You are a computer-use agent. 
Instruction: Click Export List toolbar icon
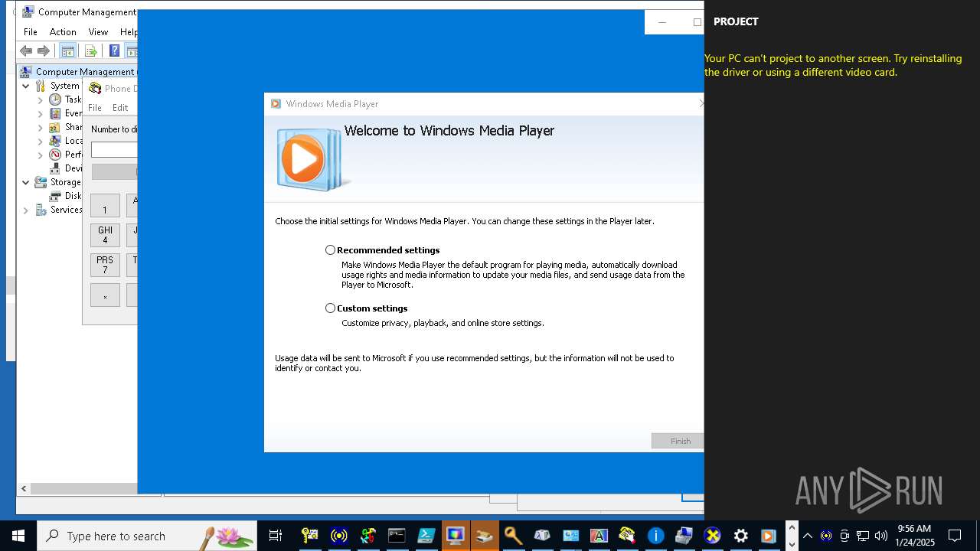90,51
